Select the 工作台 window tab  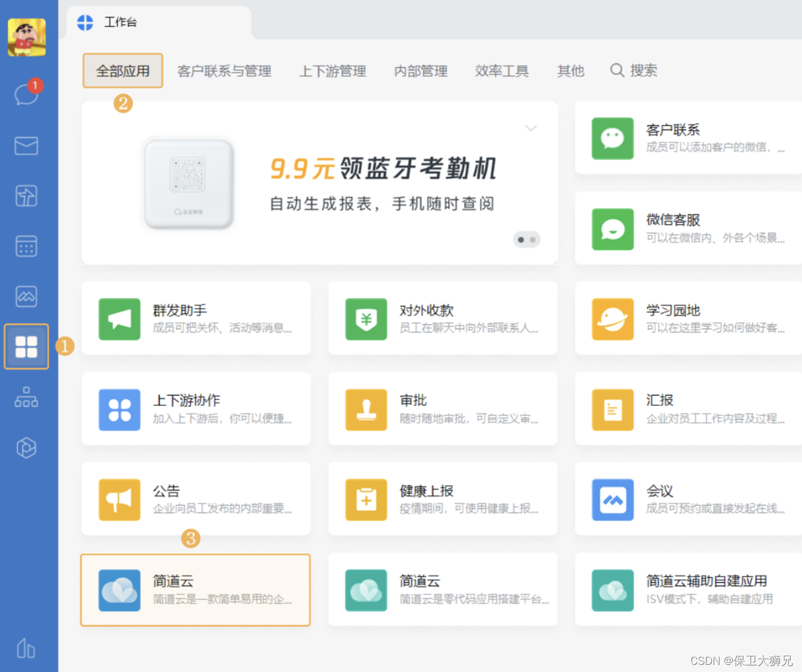(x=159, y=23)
